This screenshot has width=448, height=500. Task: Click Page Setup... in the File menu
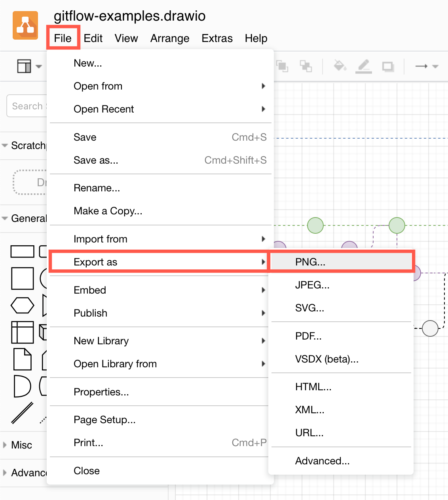[104, 420]
